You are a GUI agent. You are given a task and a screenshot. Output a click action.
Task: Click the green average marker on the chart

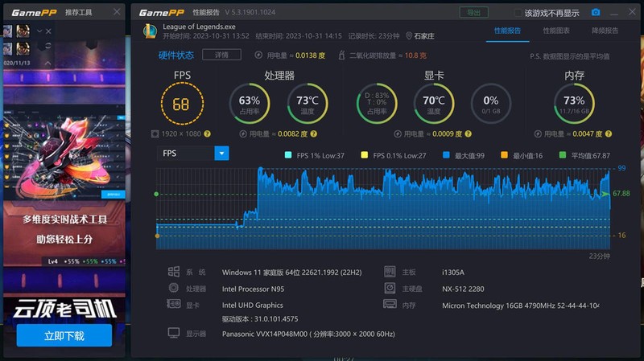click(x=156, y=194)
